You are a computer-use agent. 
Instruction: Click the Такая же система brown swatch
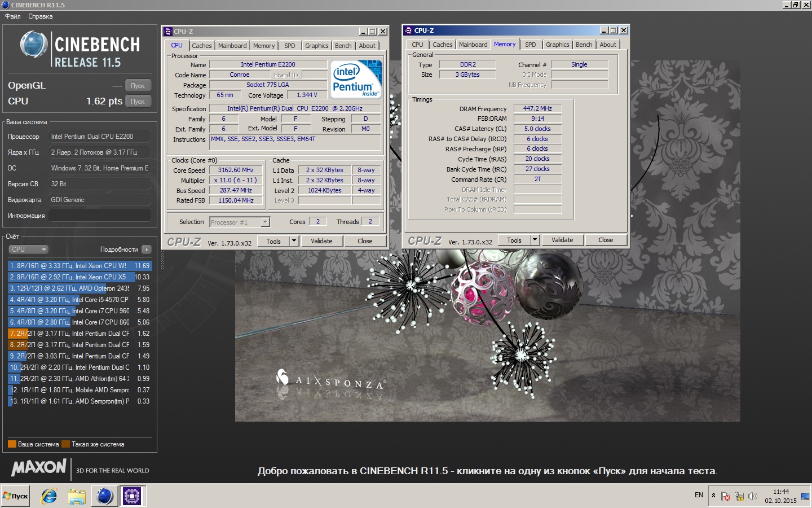65,444
